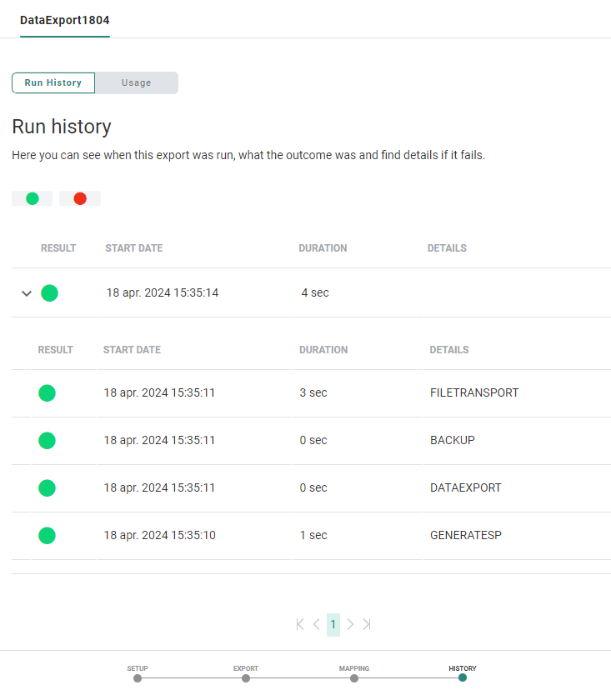Go to the last page of run history

pyautogui.click(x=367, y=624)
